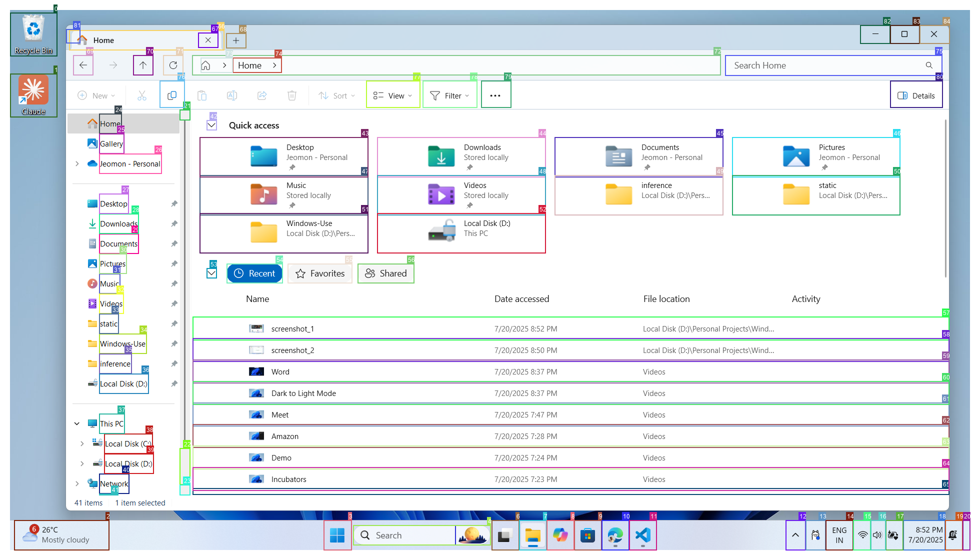Viewport: 980px width, 560px height.
Task: Switch to the Favorites tab
Action: [320, 273]
